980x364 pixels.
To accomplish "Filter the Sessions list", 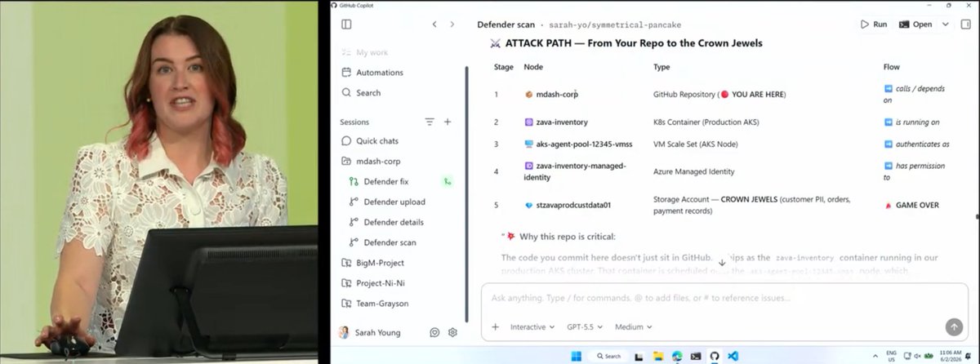I will [430, 122].
